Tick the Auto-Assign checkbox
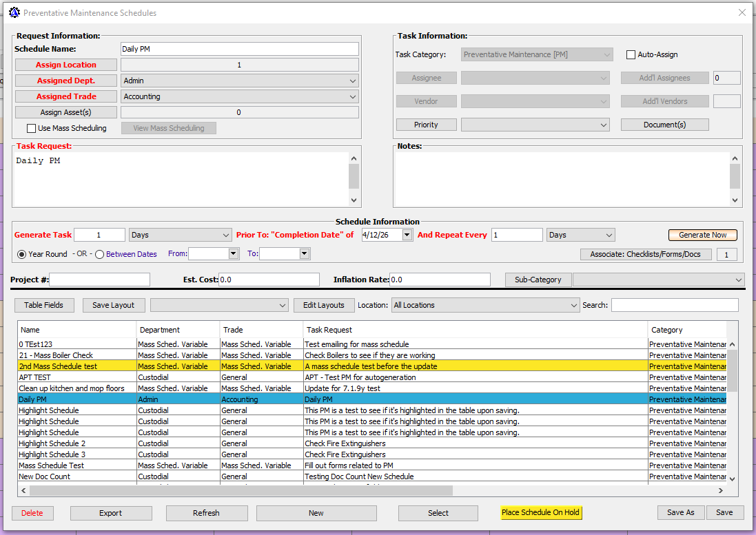The width and height of the screenshot is (756, 535). click(x=631, y=55)
